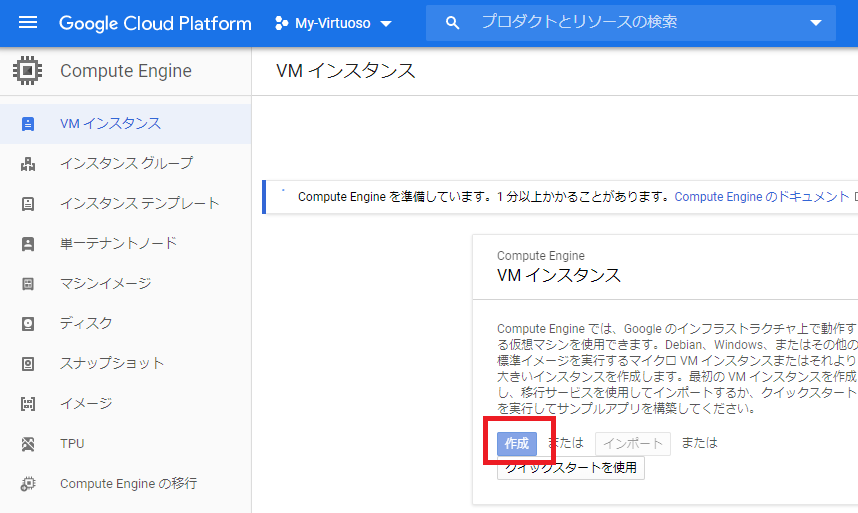Click the ディスク sidebar icon
The width and height of the screenshot is (858, 513).
point(27,324)
